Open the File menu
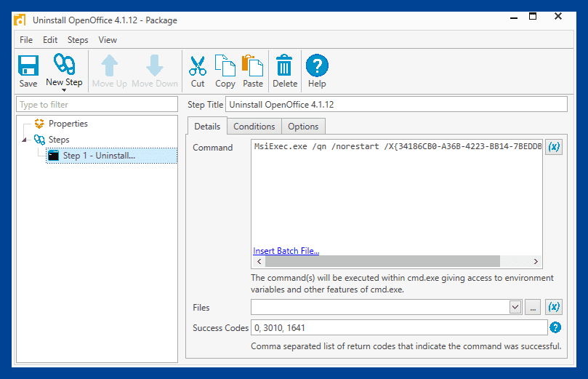 tap(26, 40)
